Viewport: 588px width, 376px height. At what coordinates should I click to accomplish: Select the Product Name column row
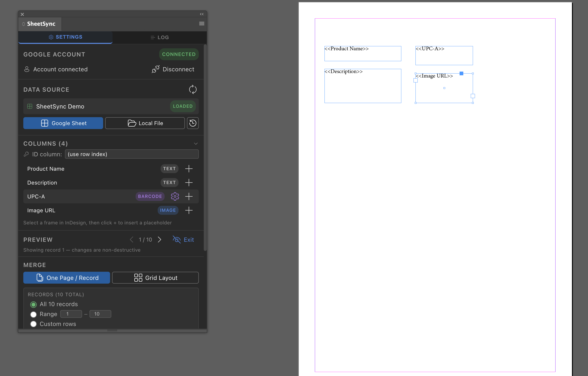111,169
